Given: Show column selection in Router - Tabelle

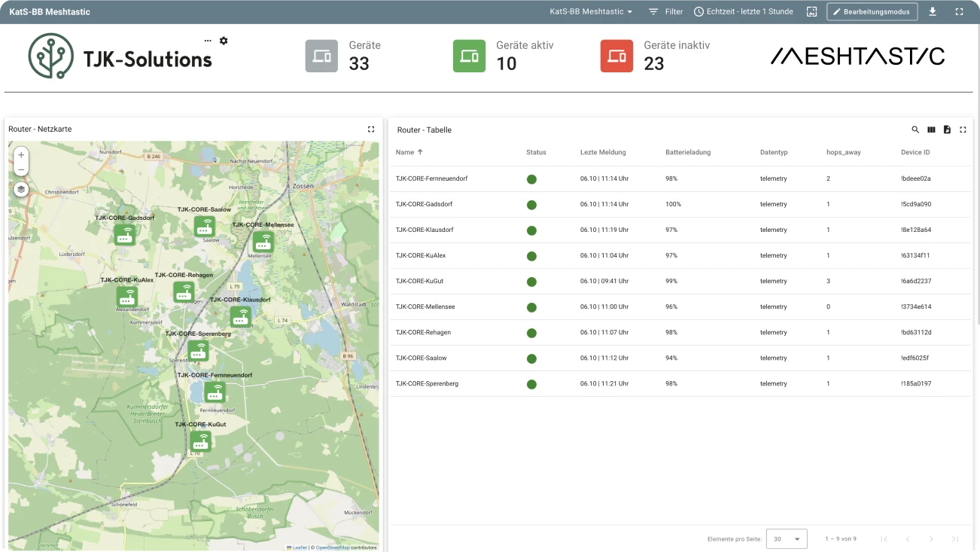Looking at the screenshot, I should click(x=931, y=130).
